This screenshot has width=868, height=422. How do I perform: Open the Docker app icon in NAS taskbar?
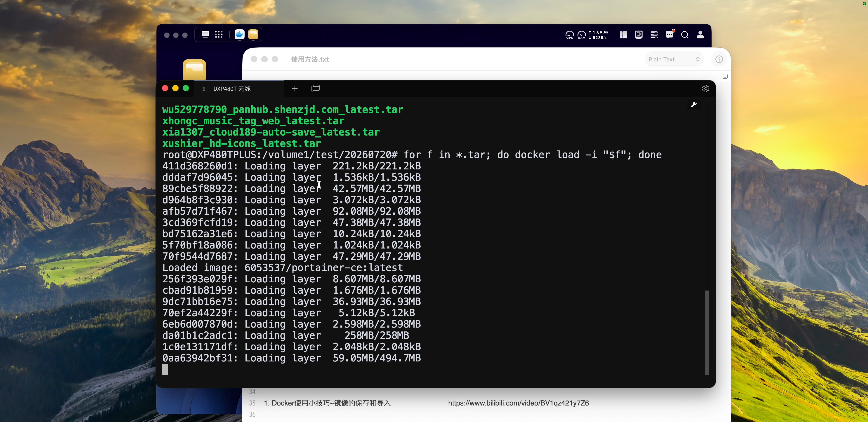pos(239,35)
